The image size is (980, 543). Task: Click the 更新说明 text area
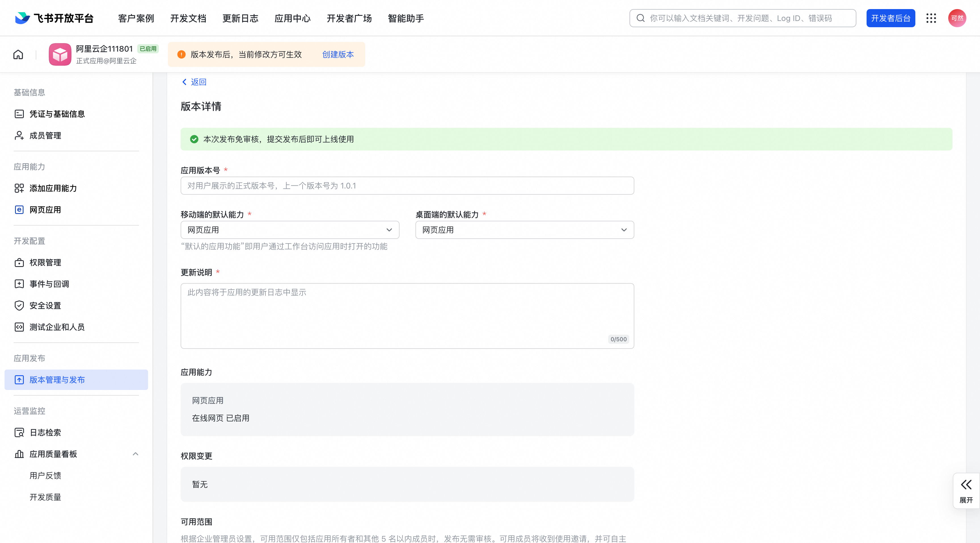coord(407,316)
